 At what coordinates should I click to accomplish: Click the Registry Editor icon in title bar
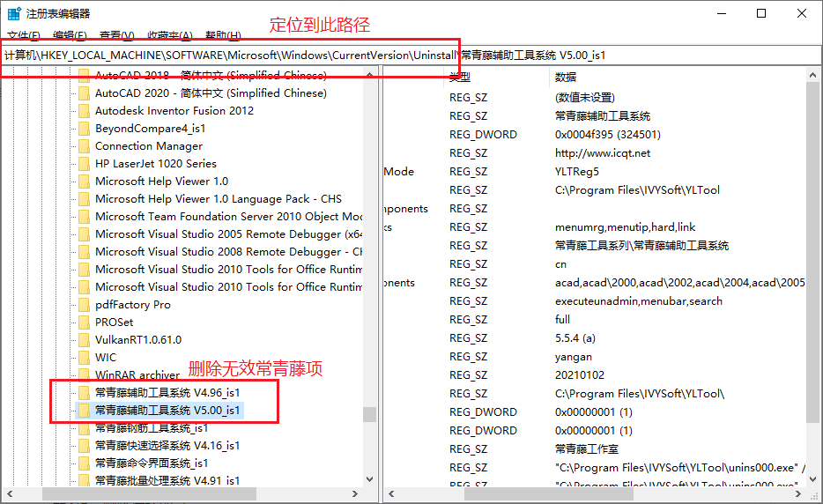pos(14,13)
